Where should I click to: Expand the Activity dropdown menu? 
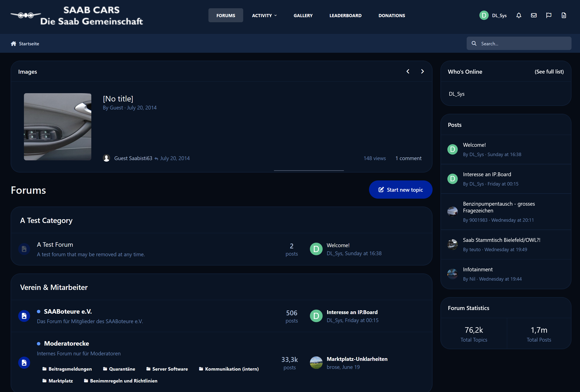coord(264,15)
